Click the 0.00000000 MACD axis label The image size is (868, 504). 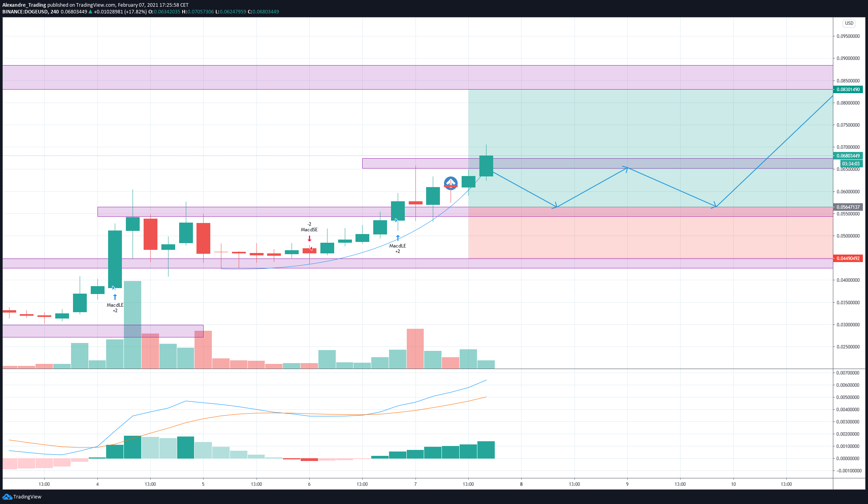pos(848,459)
